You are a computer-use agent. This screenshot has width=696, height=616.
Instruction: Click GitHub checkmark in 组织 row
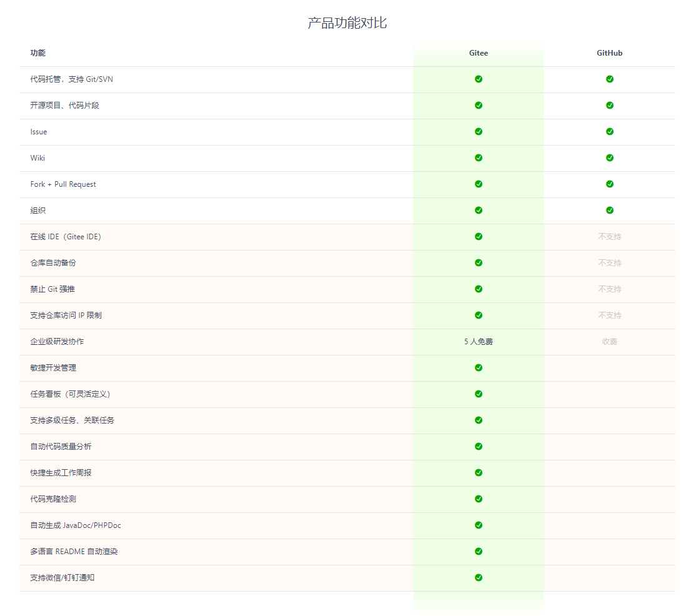609,210
